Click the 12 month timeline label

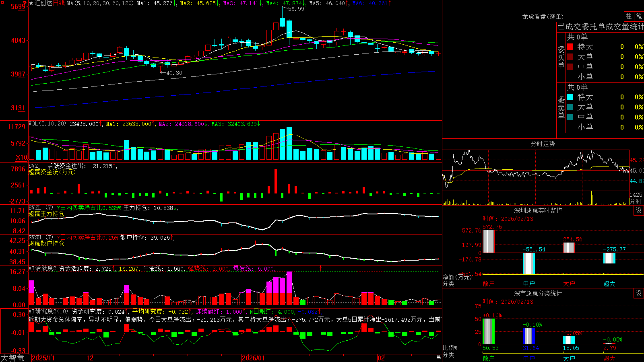pyautogui.click(x=90, y=358)
